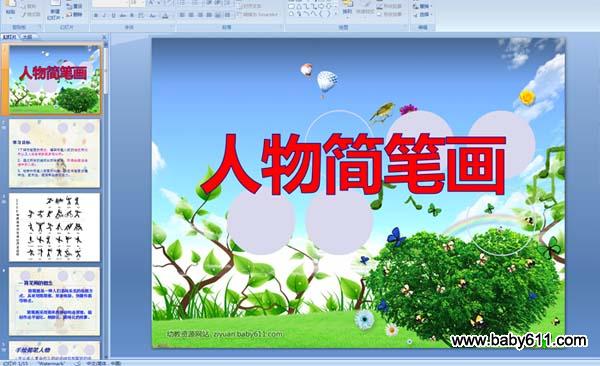Open the font name combo box

tap(111, 3)
